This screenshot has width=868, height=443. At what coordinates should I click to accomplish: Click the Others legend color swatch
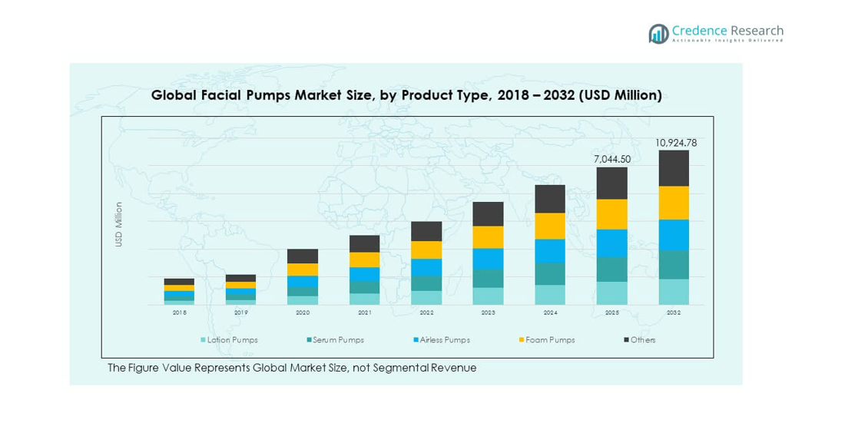click(627, 339)
